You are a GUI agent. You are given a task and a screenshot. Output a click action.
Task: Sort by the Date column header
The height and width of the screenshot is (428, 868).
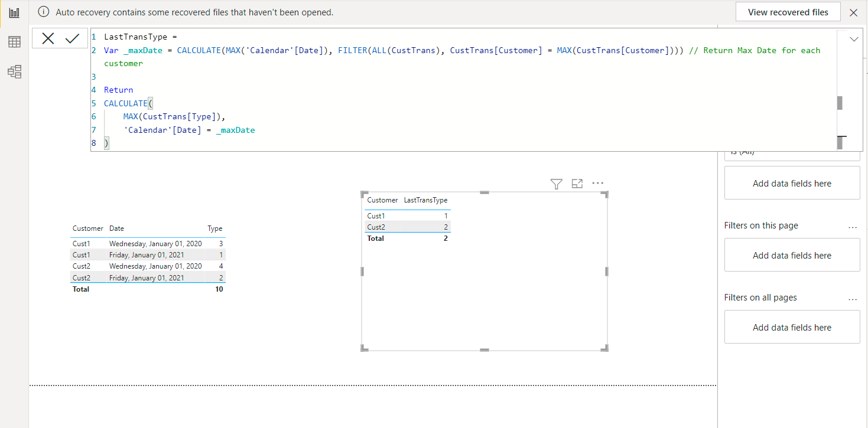116,228
